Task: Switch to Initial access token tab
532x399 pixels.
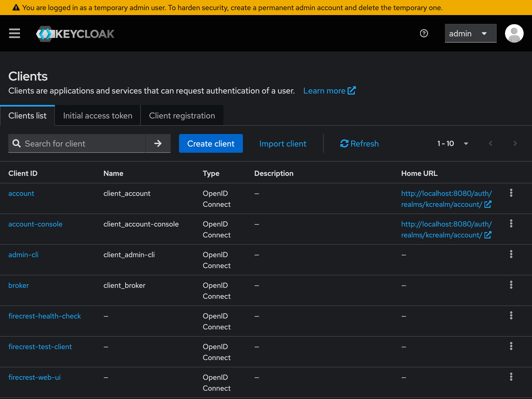Action: click(98, 116)
